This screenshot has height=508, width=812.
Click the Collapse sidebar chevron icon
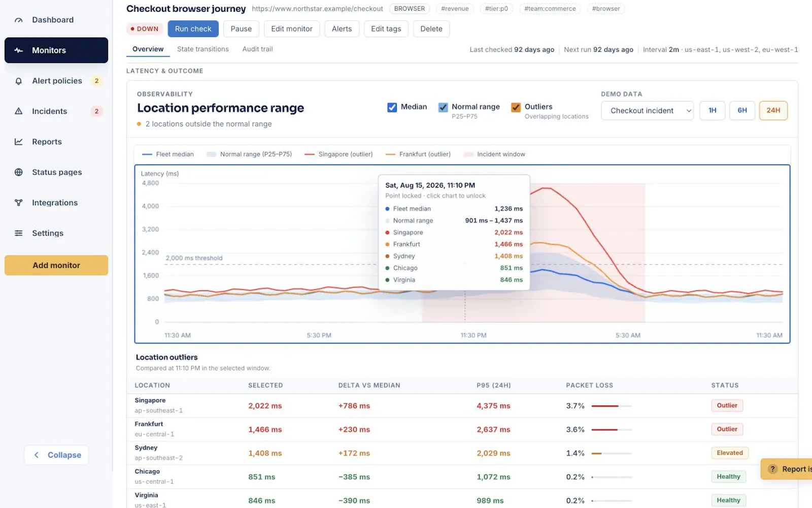tap(37, 455)
